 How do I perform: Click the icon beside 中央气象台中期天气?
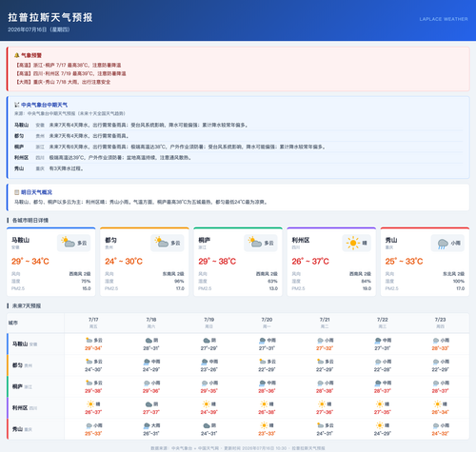17,105
